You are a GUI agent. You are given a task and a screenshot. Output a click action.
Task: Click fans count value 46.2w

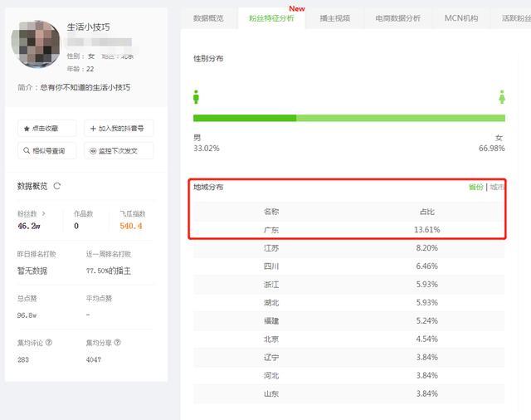click(x=29, y=226)
